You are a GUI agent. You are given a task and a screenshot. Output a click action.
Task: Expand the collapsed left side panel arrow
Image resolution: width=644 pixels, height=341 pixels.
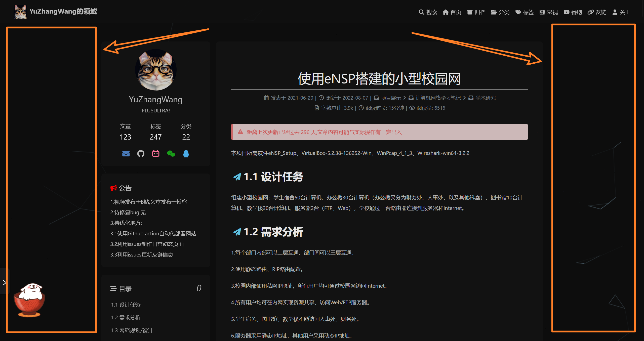click(4, 282)
